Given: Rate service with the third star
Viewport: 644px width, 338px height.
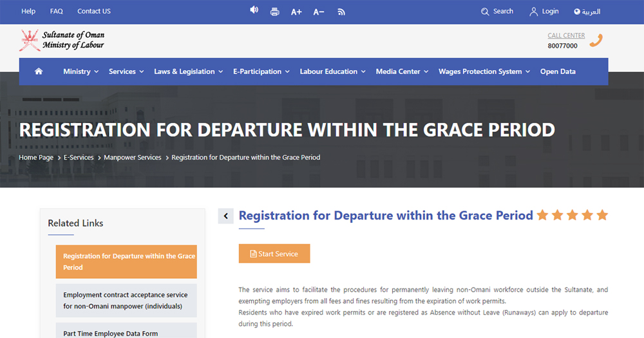Looking at the screenshot, I should pyautogui.click(x=573, y=215).
